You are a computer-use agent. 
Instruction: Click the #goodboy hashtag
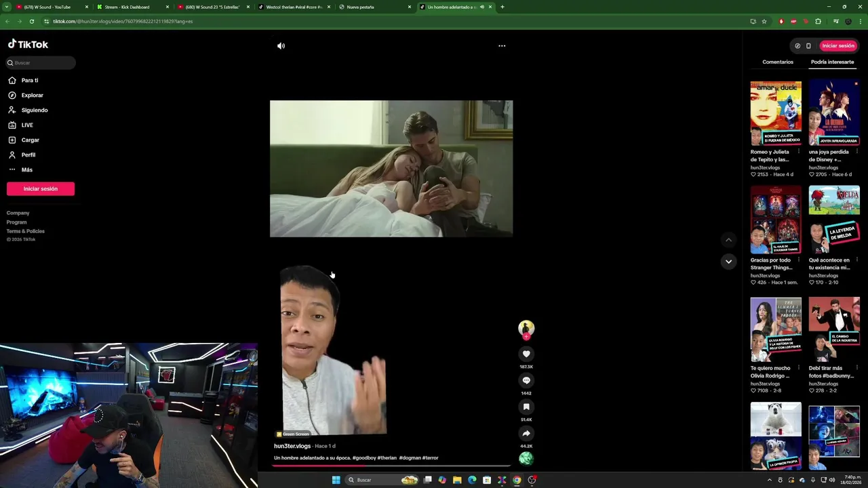[364, 458]
